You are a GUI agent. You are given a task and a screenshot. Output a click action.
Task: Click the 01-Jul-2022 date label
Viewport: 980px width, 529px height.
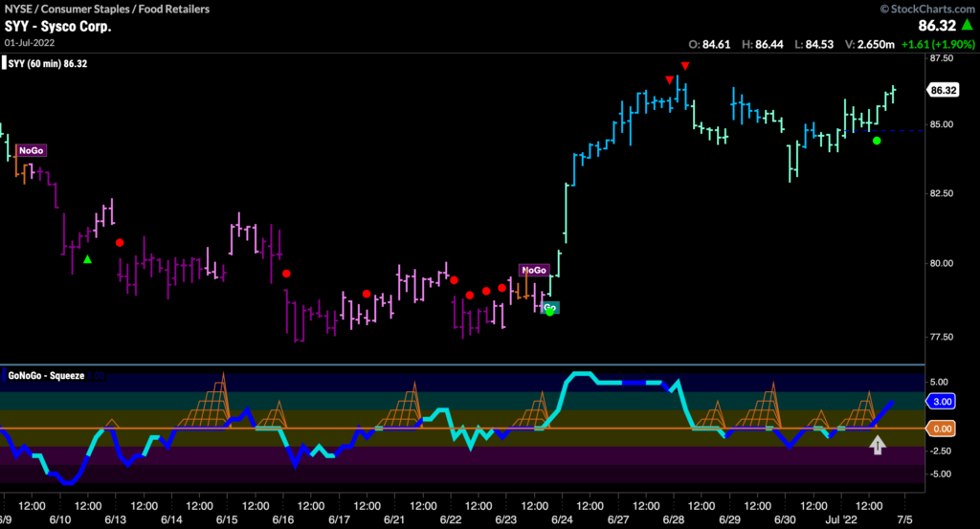coord(30,42)
